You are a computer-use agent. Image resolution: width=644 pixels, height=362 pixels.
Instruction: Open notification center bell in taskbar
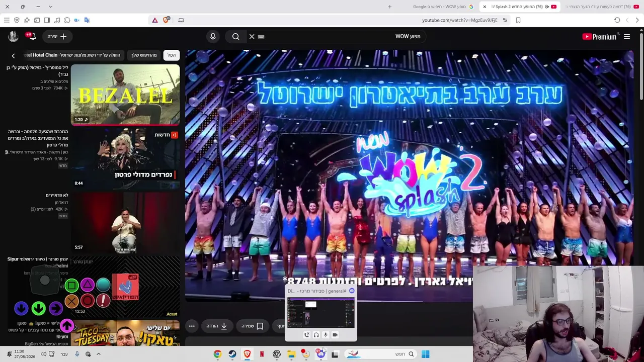tap(9, 354)
